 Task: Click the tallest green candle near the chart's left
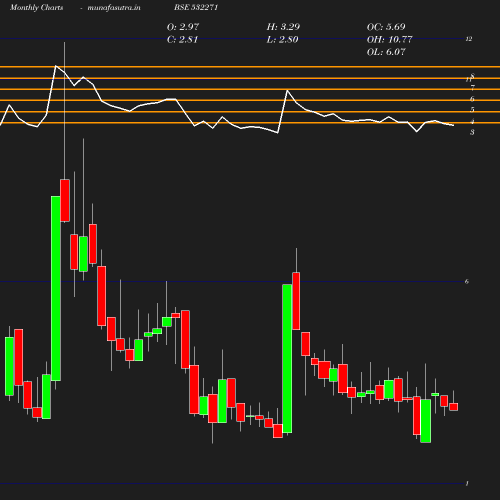tap(56, 288)
